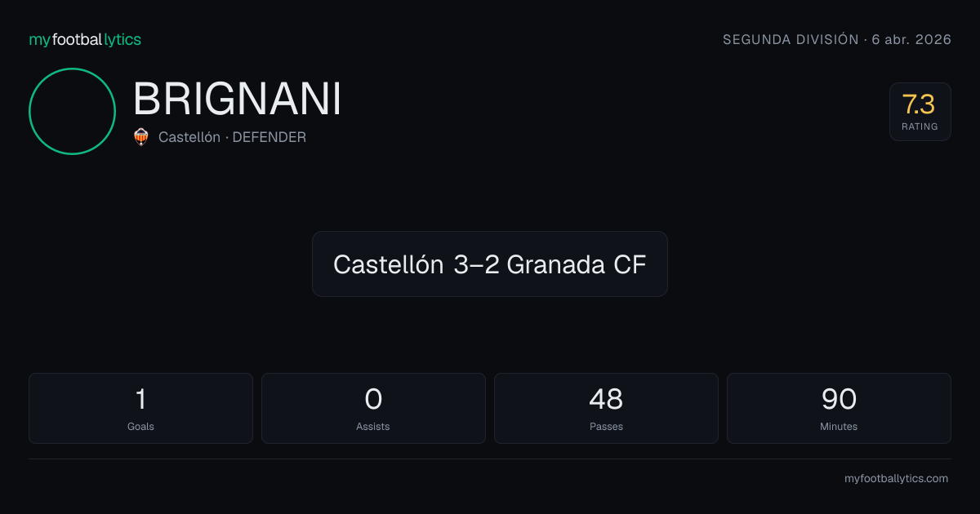Click Granada CF in the score line
980x514 pixels.
pyautogui.click(x=577, y=264)
